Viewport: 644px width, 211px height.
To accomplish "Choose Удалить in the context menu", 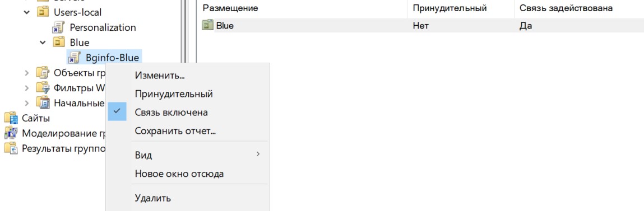I will [153, 198].
